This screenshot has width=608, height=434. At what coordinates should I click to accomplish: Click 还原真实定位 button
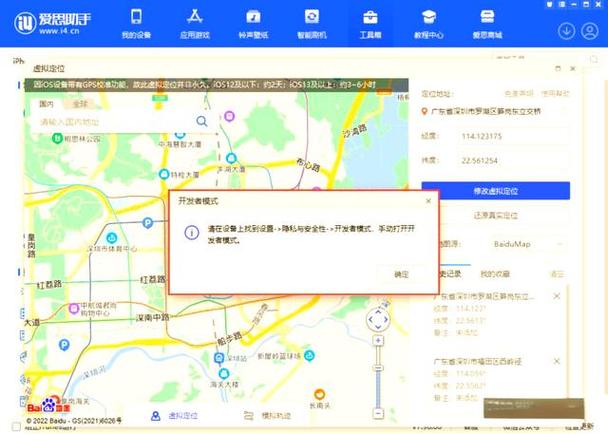pyautogui.click(x=496, y=215)
